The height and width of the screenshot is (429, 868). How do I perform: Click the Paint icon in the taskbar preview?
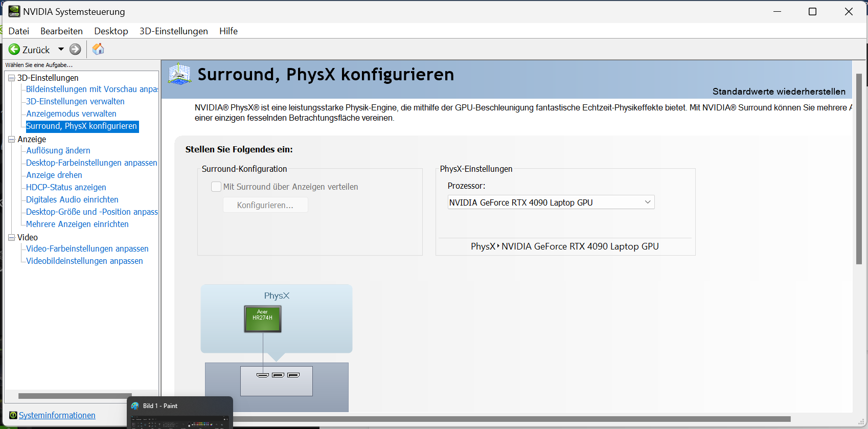[135, 406]
